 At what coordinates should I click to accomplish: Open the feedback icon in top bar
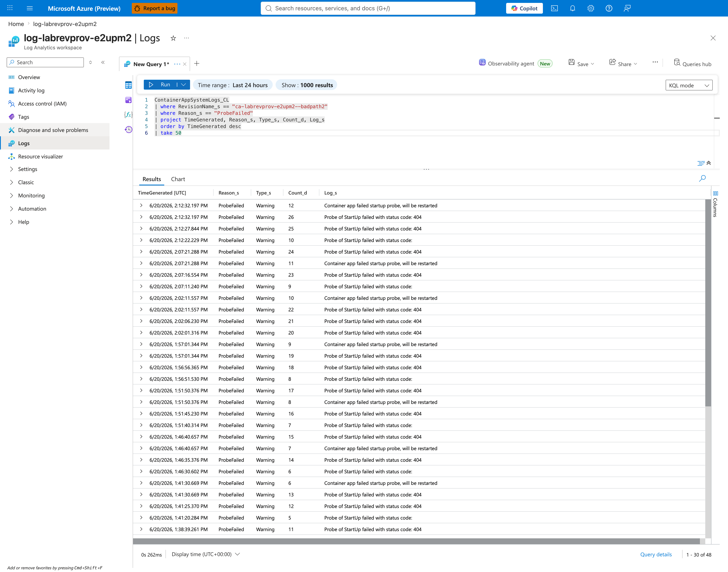[627, 8]
